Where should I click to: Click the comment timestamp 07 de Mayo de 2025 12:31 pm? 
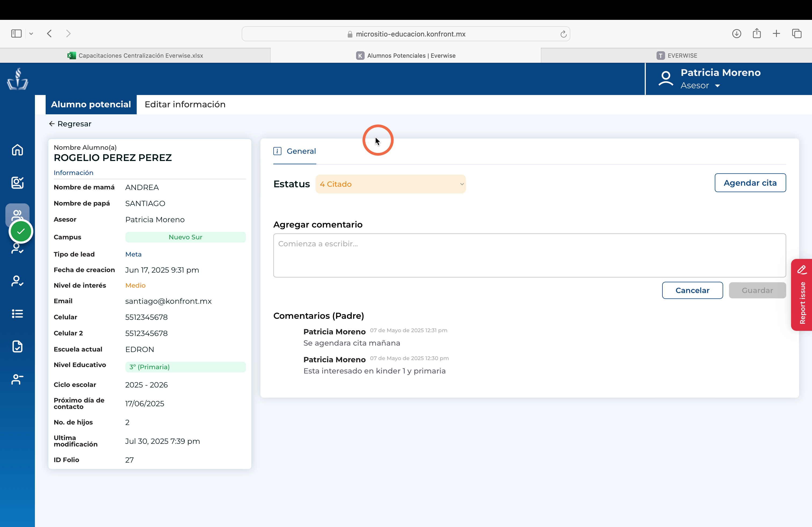click(x=408, y=330)
